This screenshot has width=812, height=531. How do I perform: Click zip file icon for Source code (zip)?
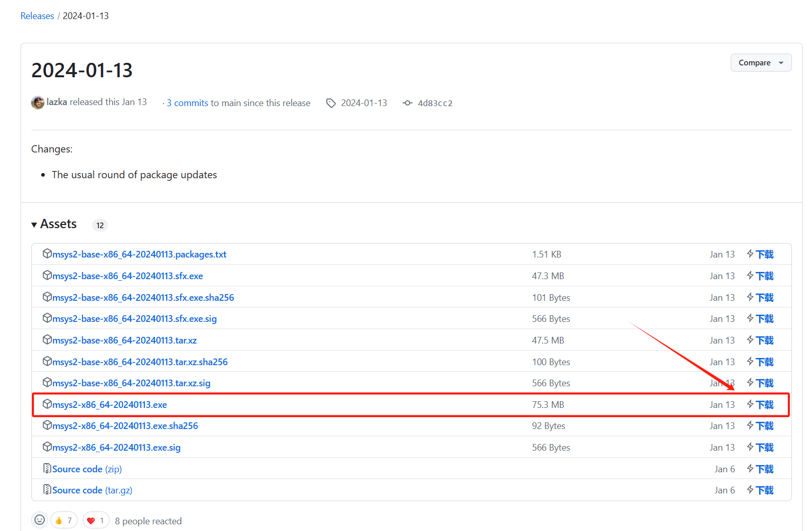47,468
